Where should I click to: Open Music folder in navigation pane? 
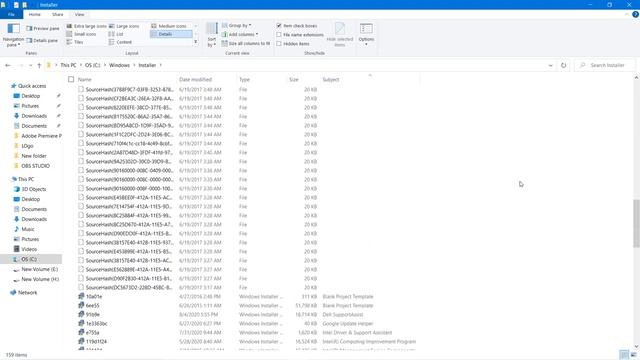coord(28,229)
